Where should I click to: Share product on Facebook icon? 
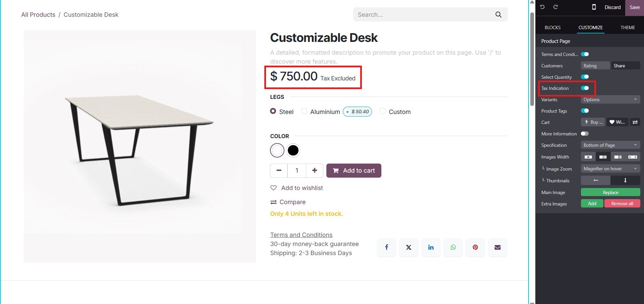point(386,247)
